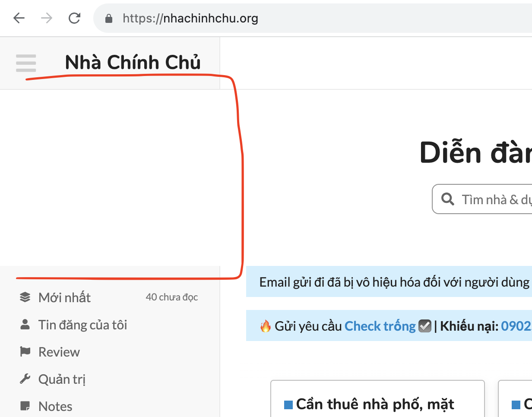Click the stacked layers icon beside Mới nhất
The height and width of the screenshot is (417, 532).
click(25, 297)
